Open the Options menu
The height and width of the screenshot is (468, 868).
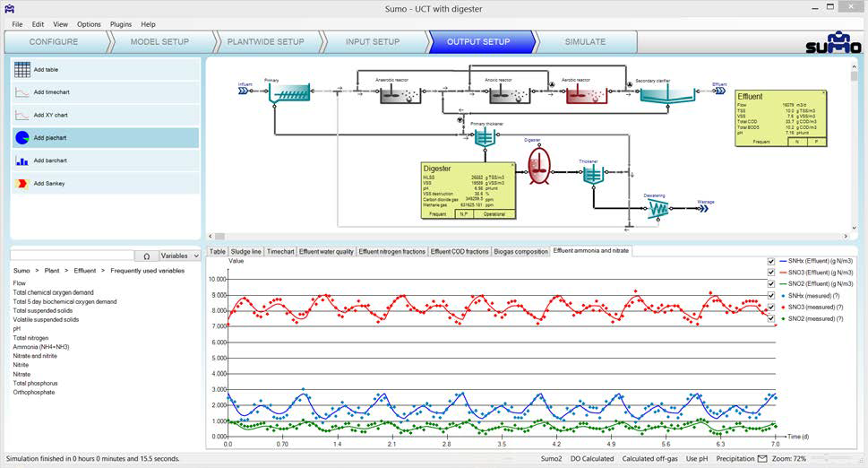pyautogui.click(x=89, y=24)
